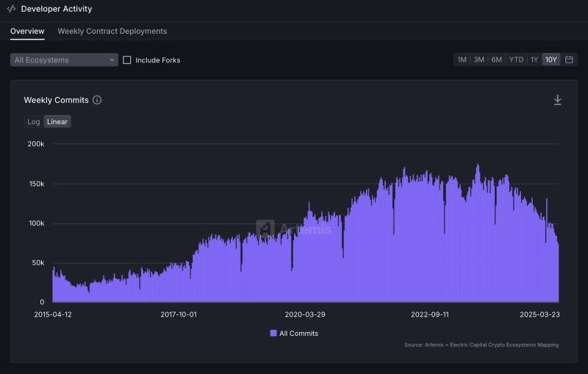Click the Artemis watermark logo
The image size is (588, 374).
coord(265,229)
